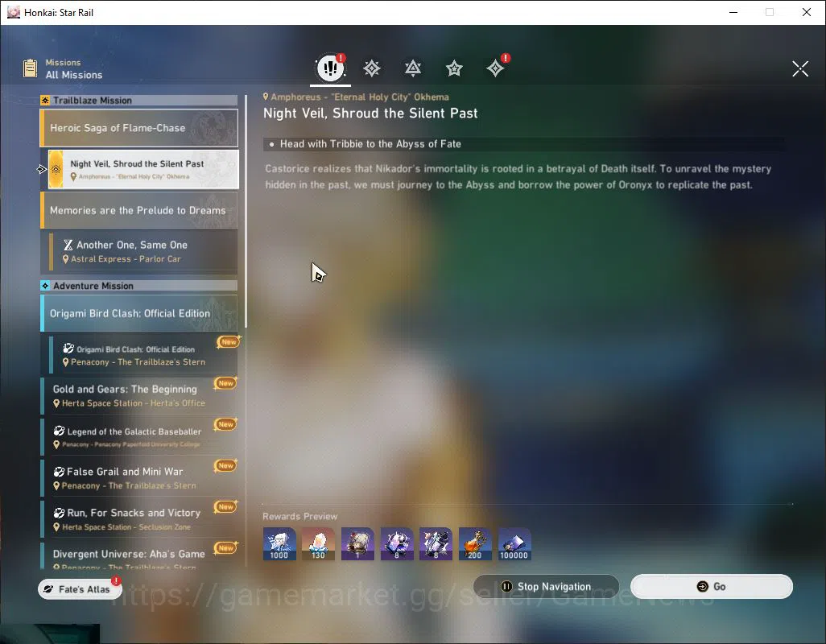Collapse Origami Bird Clash: Official Edition group header
Image resolution: width=826 pixels, height=644 pixels.
[x=139, y=313]
